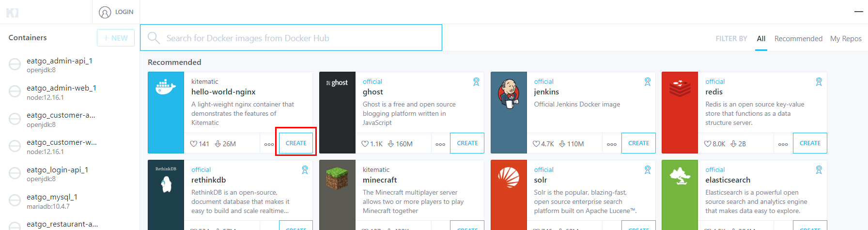Click official badge icon on redis card
The height and width of the screenshot is (230, 868).
[x=819, y=82]
